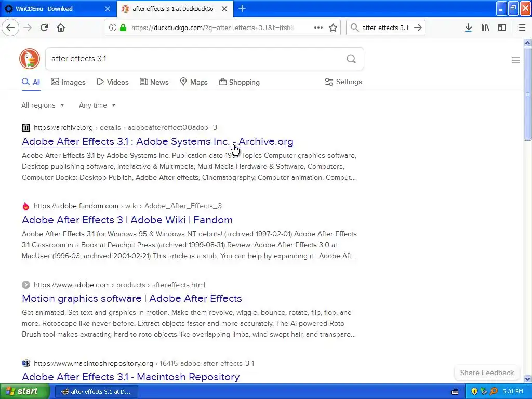Open the Windows Start menu
Screen dimensions: 532x399
click(25, 391)
